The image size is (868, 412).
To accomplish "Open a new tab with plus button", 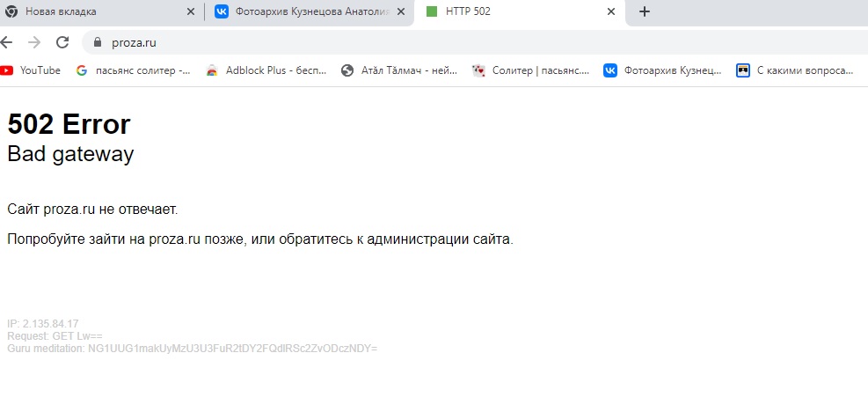I will [644, 11].
